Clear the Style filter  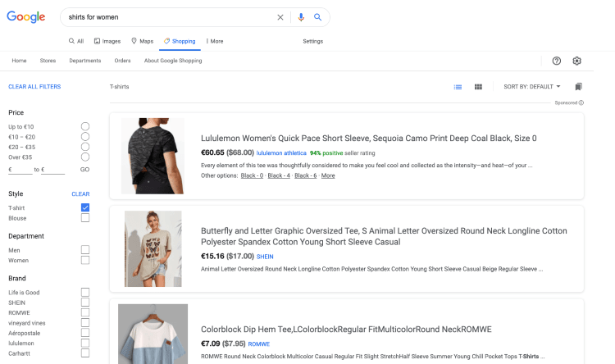click(80, 194)
